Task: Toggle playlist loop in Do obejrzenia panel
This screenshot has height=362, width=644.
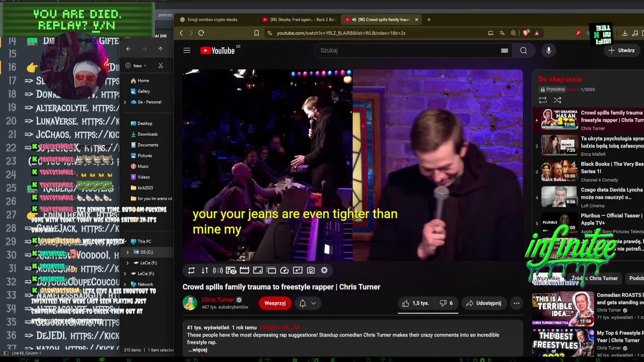Action: (542, 101)
